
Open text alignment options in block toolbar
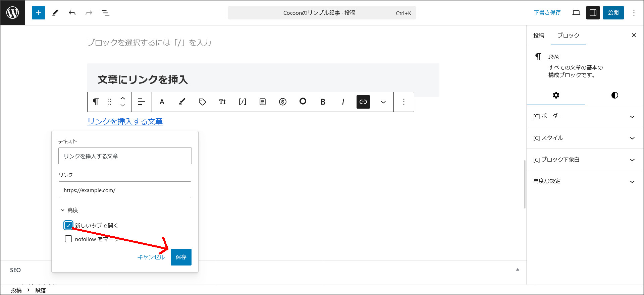(142, 102)
